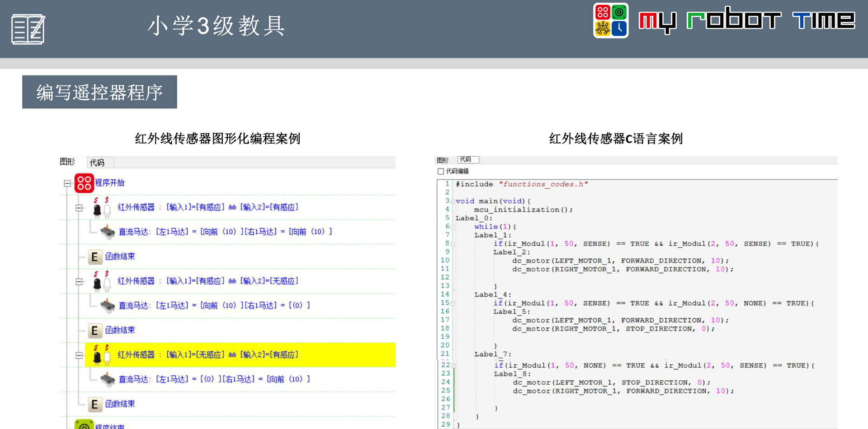
Task: Switch to 图形 tab in right panel
Action: (443, 160)
